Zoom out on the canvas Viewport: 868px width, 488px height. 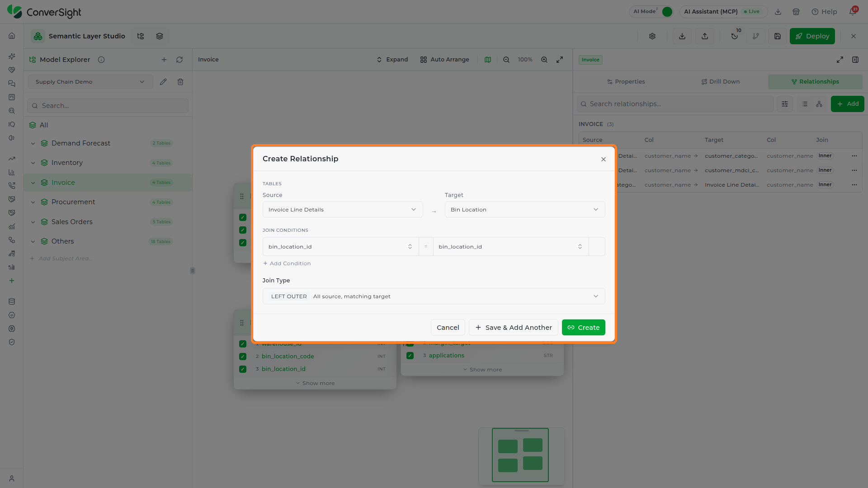[x=506, y=60]
